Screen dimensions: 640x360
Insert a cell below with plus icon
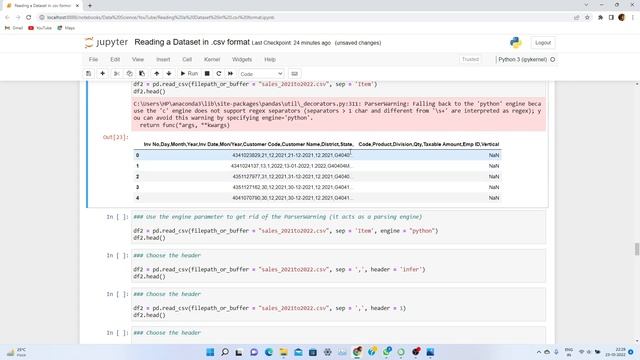(102, 74)
